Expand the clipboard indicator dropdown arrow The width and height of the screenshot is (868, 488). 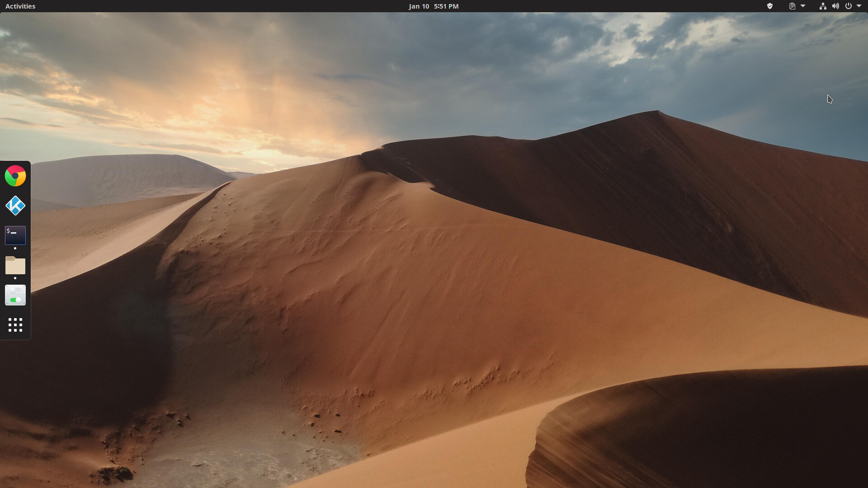[803, 6]
